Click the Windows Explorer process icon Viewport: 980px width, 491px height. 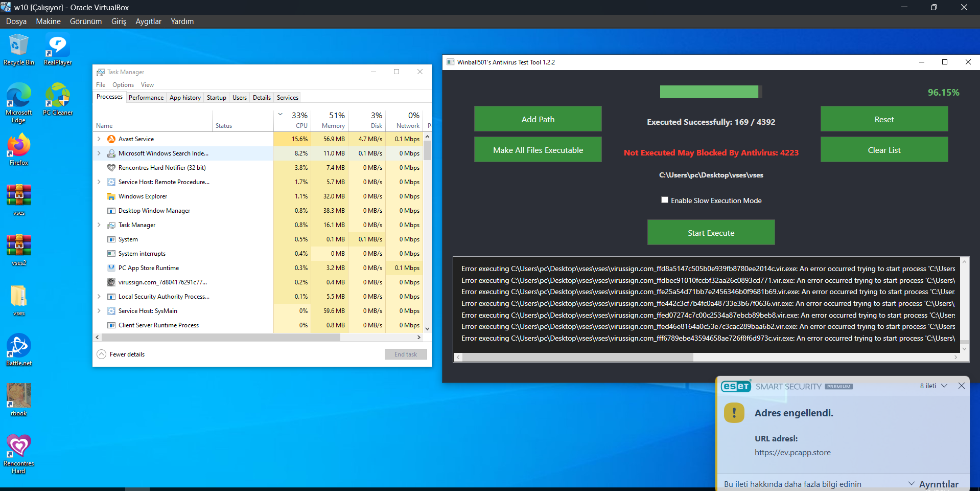tap(111, 196)
